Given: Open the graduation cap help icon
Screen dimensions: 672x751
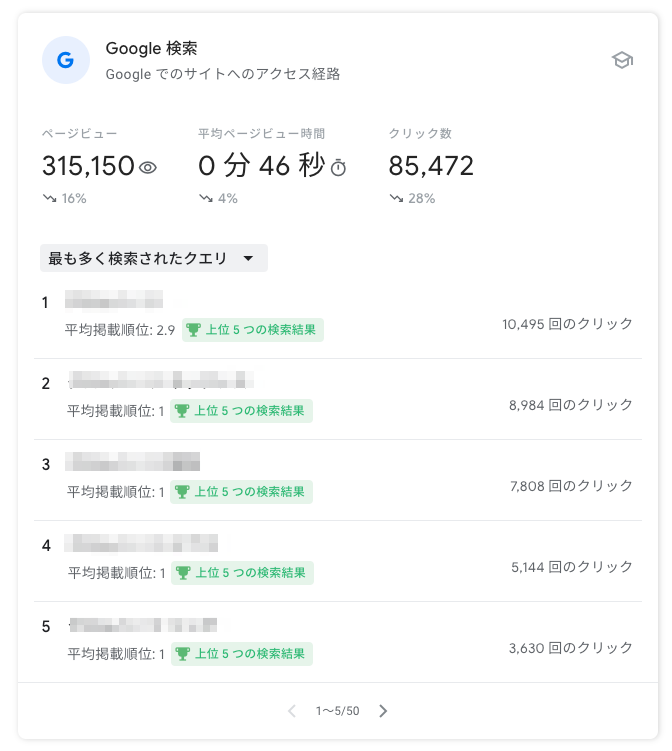Looking at the screenshot, I should 622,60.
